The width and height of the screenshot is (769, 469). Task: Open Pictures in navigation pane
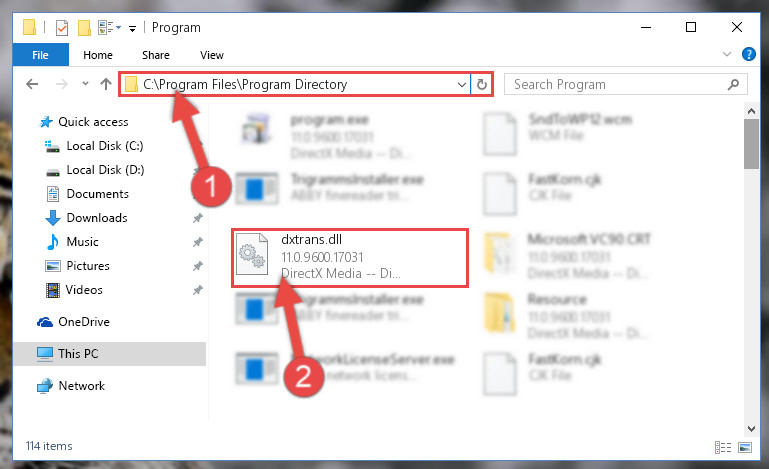[x=88, y=266]
